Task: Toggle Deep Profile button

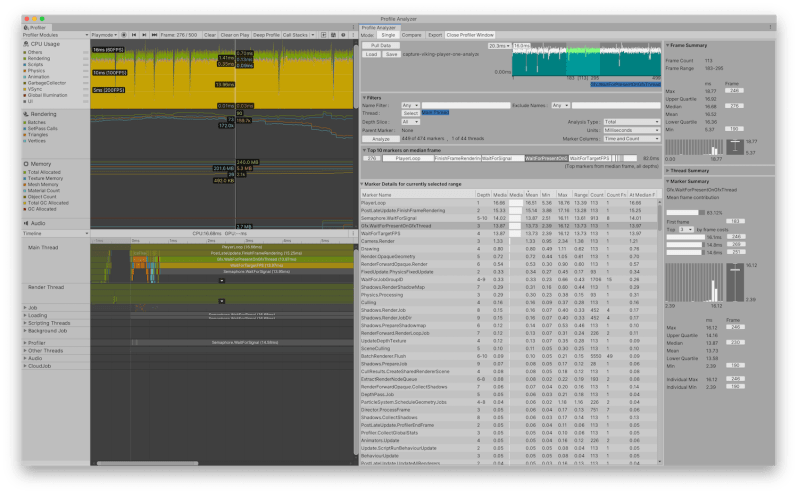Action: point(266,35)
